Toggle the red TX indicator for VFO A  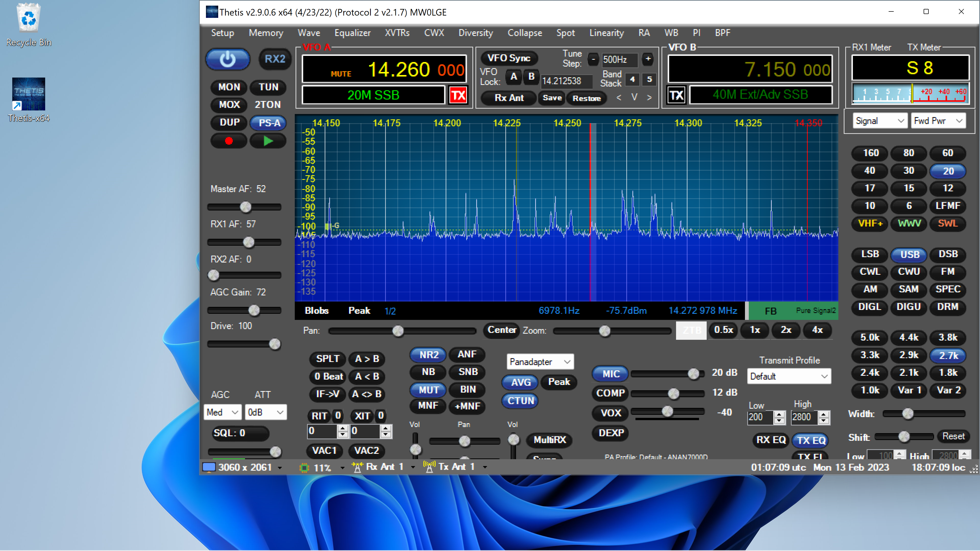(458, 95)
